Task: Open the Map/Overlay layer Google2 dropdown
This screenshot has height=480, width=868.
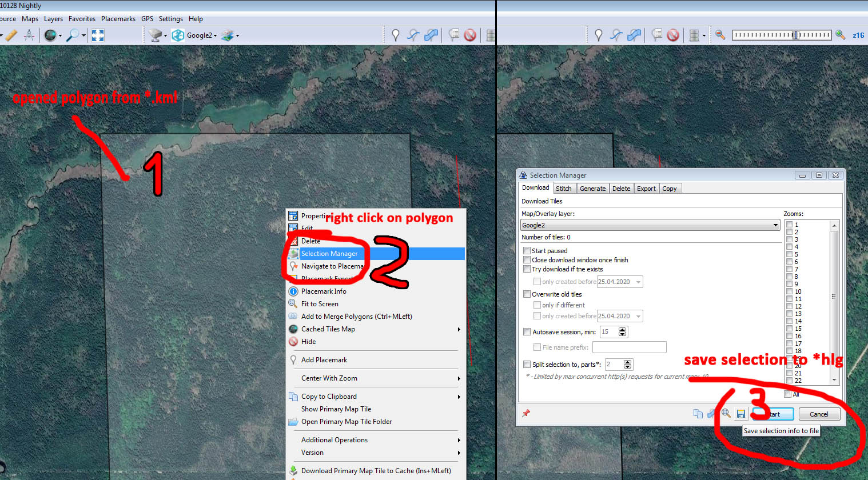Action: 650,225
